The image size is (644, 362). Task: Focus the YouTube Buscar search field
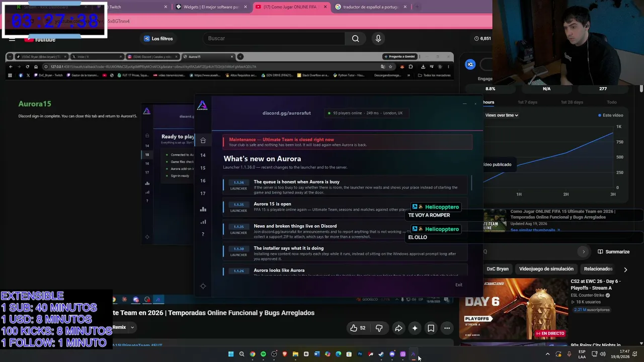coord(274,39)
